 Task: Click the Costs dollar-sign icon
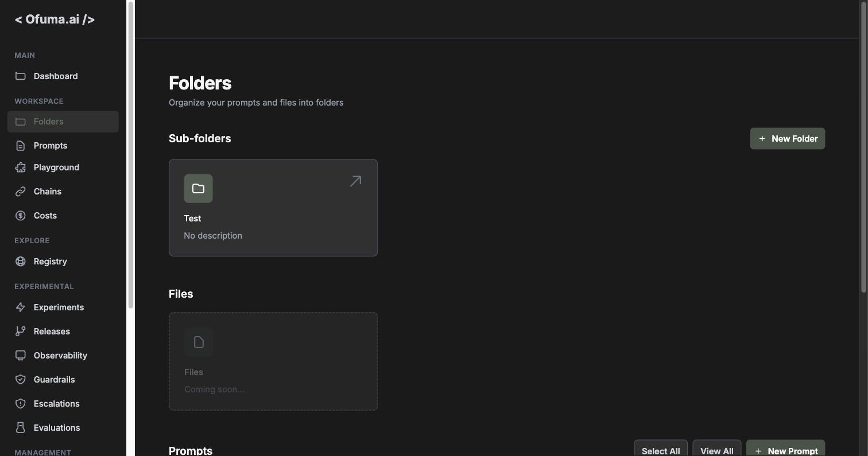tap(21, 216)
